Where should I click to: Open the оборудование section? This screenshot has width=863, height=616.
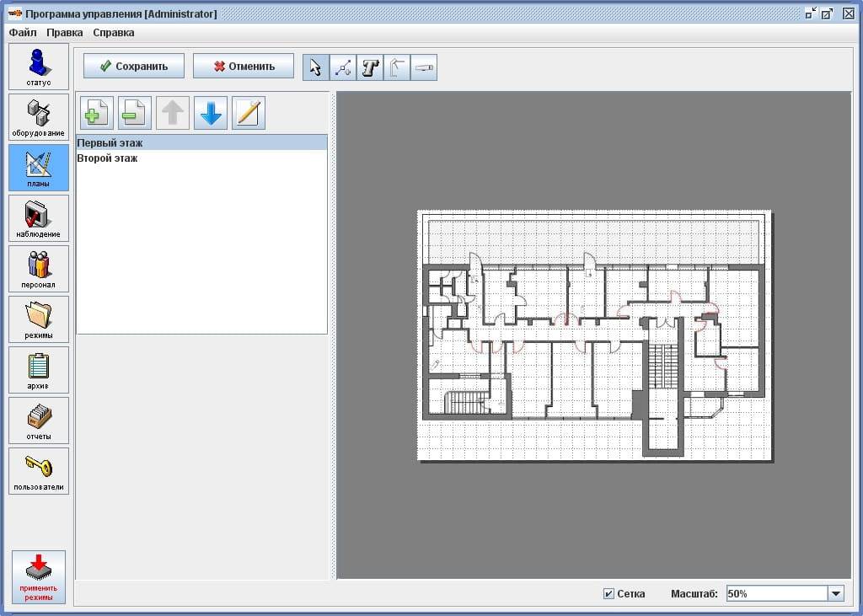pos(39,117)
